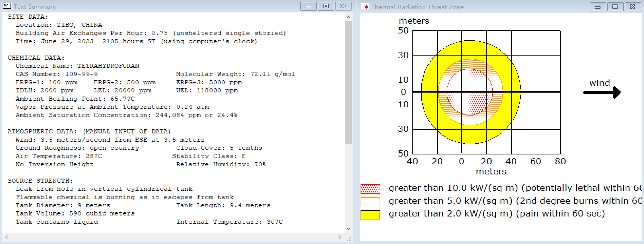Click the Text Summary window icon
The image size is (644, 244).
7,6
